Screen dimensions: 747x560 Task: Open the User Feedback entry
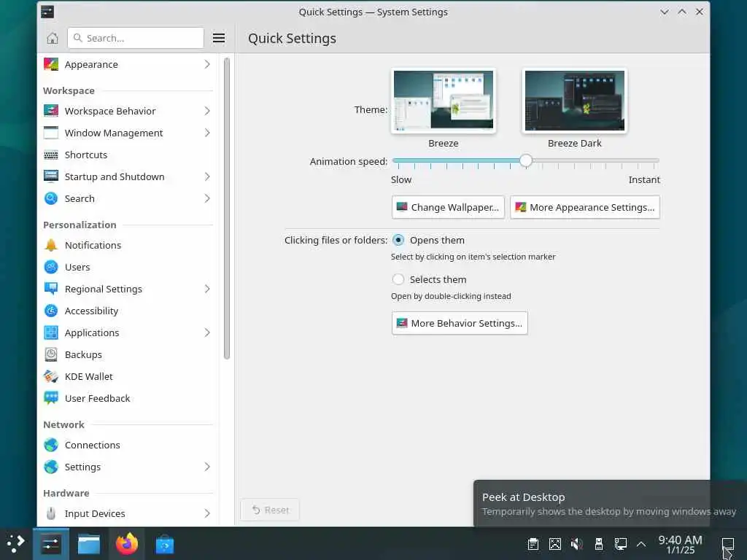128,398
